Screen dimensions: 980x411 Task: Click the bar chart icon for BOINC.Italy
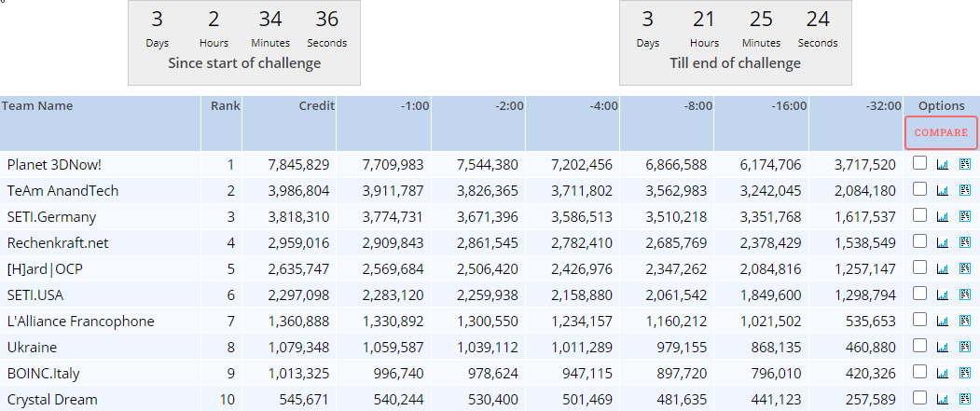pyautogui.click(x=942, y=373)
